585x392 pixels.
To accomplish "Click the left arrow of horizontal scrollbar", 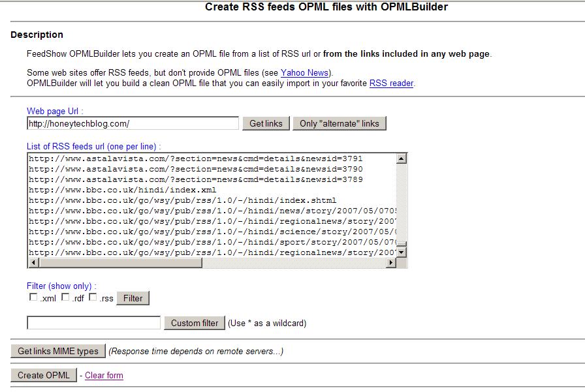I will pos(33,262).
